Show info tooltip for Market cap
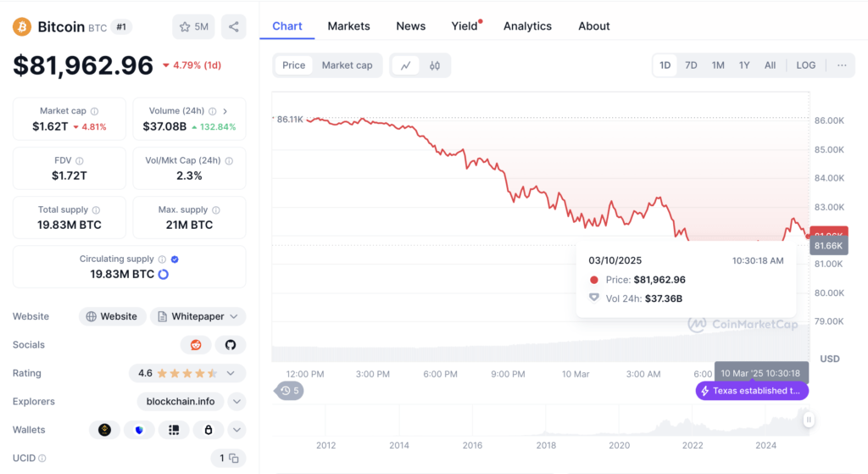Screen dimensions: 868x474 pos(95,111)
